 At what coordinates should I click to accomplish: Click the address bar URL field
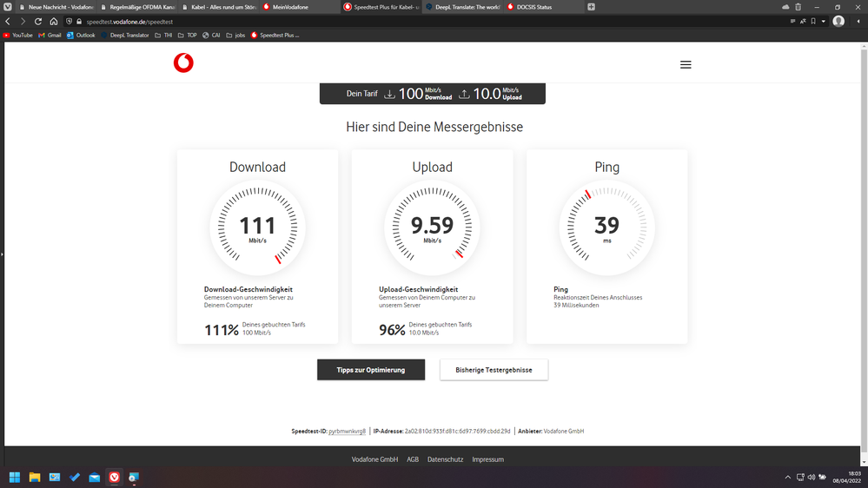(x=432, y=22)
